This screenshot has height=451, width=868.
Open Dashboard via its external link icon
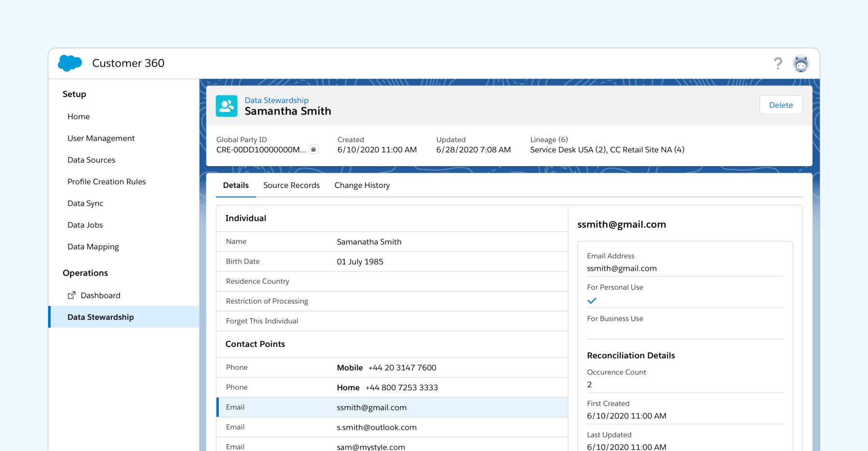click(x=72, y=295)
